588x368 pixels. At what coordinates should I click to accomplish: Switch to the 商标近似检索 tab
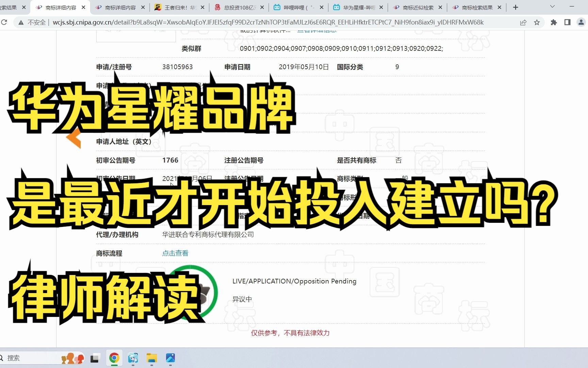[417, 7]
